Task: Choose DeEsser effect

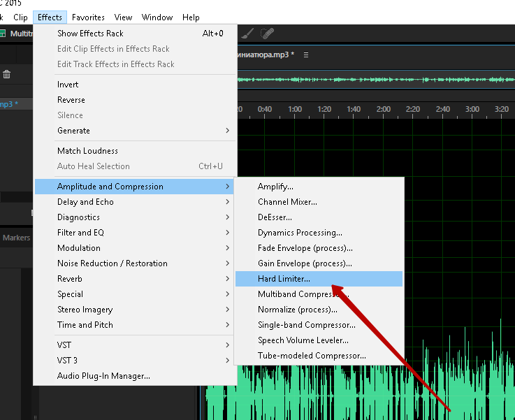Action: (319, 217)
